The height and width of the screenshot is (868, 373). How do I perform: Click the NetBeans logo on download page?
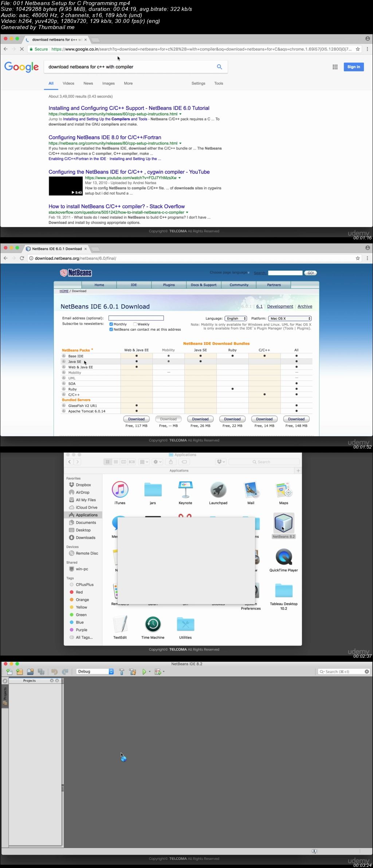point(76,273)
